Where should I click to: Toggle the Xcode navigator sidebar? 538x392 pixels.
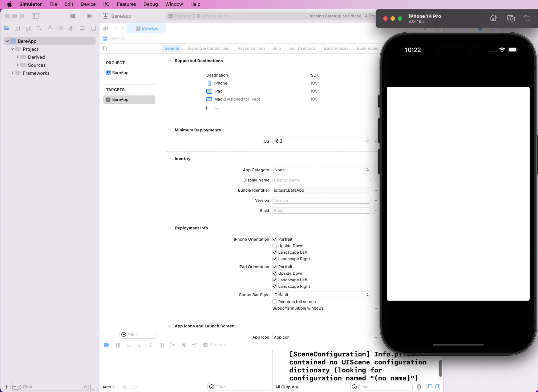pyautogui.click(x=35, y=16)
